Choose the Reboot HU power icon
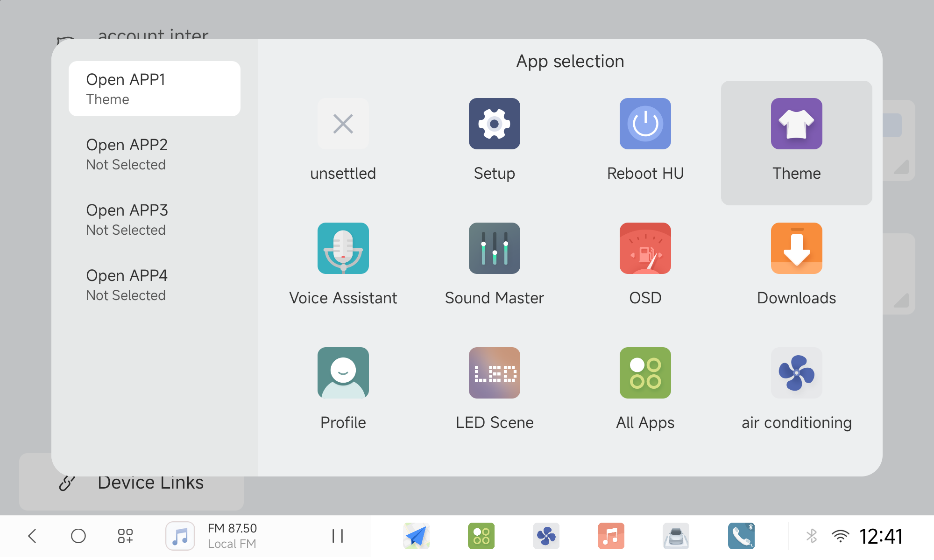934x560 pixels. 645,124
